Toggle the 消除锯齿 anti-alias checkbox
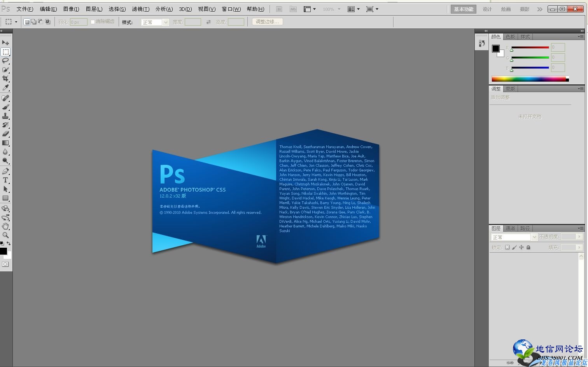588x367 pixels. 93,22
